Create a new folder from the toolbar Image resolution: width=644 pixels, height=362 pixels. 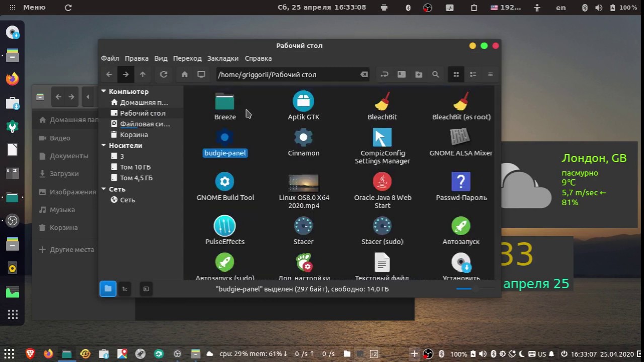tap(419, 74)
